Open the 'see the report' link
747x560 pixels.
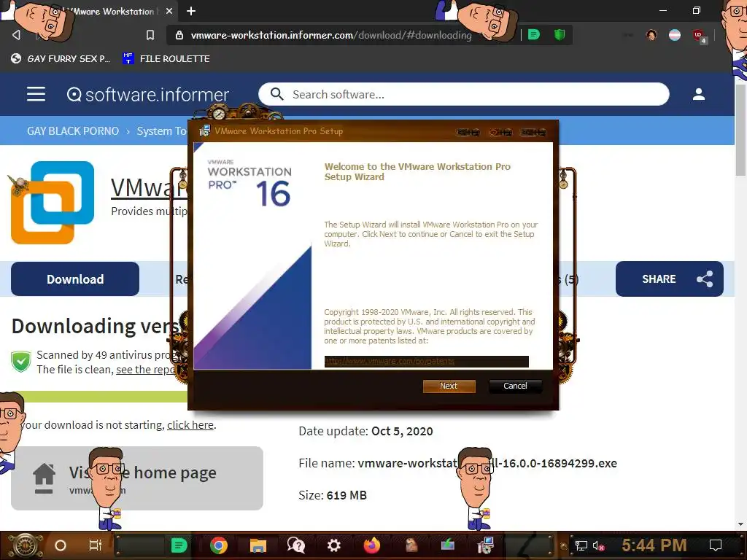(147, 370)
